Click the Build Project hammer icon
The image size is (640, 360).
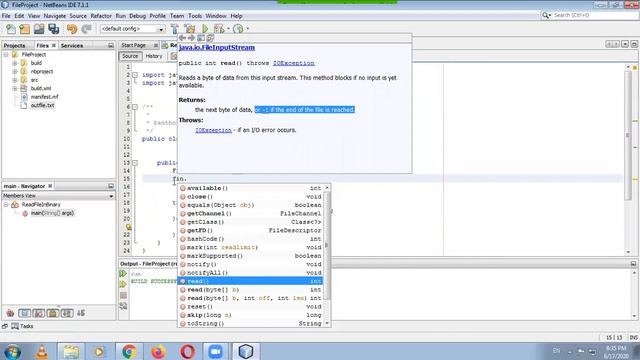pos(175,29)
